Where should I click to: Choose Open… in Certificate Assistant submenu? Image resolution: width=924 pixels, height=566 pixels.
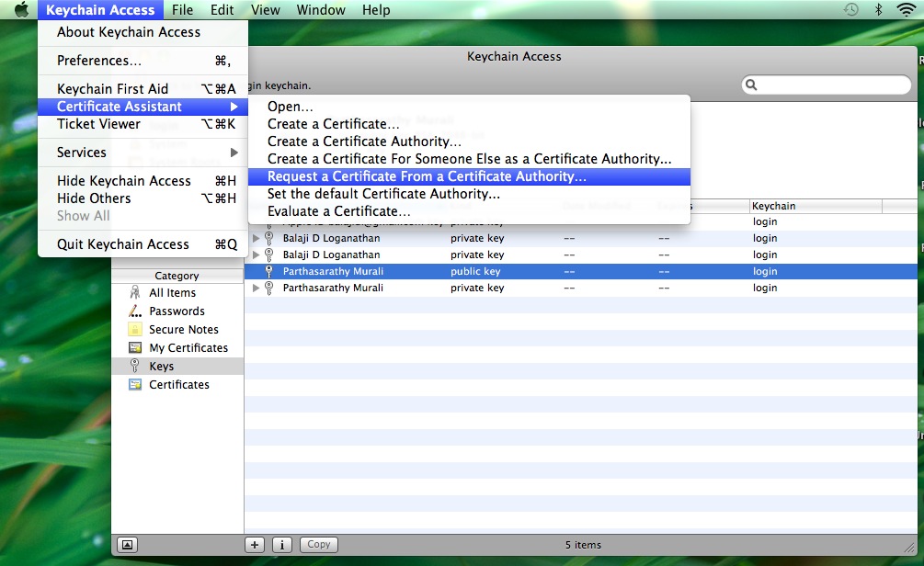pyautogui.click(x=469, y=107)
